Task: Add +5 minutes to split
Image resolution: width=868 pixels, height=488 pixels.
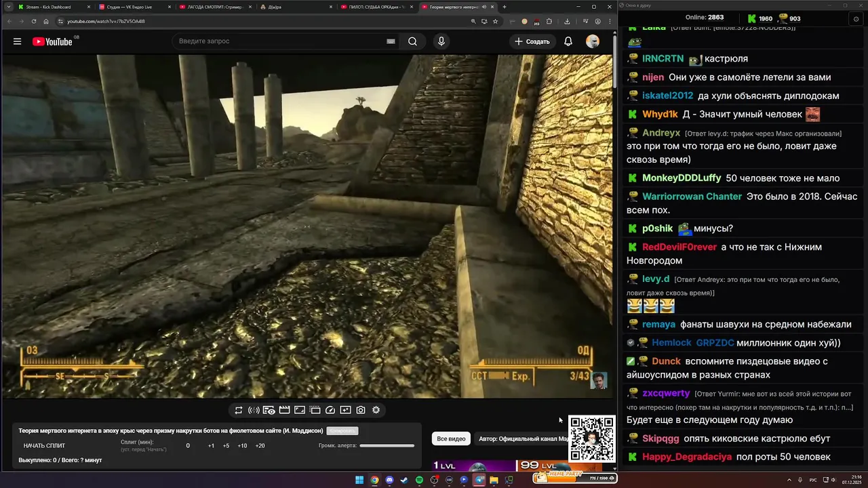Action: tap(226, 446)
